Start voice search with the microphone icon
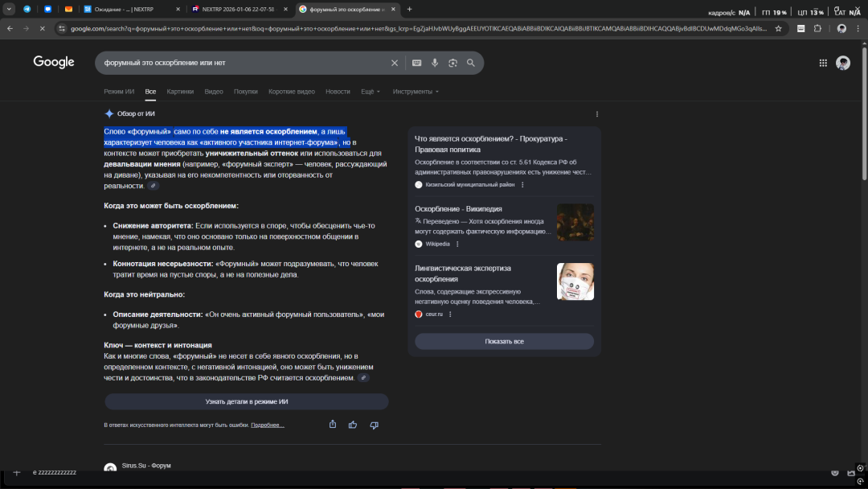This screenshot has width=868, height=489. (435, 63)
